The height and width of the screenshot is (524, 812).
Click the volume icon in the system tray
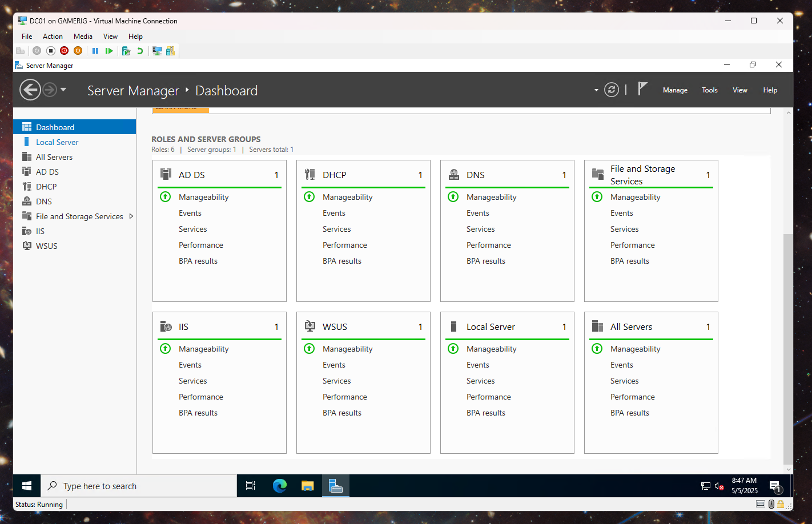[719, 486]
